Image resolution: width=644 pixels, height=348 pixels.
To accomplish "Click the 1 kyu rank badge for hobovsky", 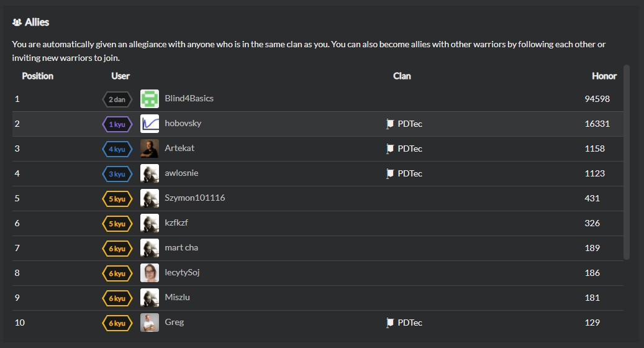I will [117, 124].
